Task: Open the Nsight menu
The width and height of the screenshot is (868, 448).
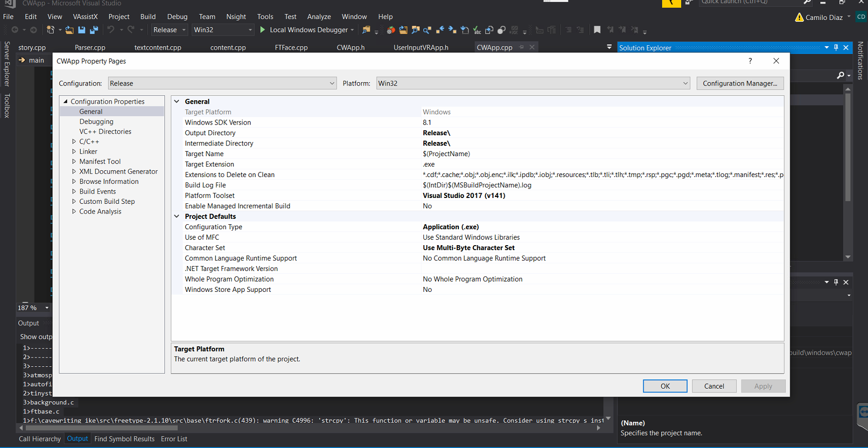Action: pos(236,17)
